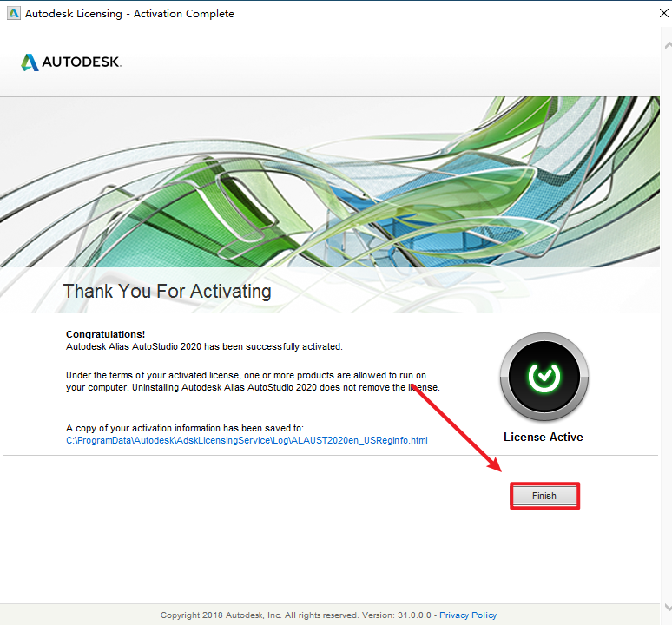Click the green License Active checkmark icon
The height and width of the screenshot is (625, 672).
pos(544,377)
